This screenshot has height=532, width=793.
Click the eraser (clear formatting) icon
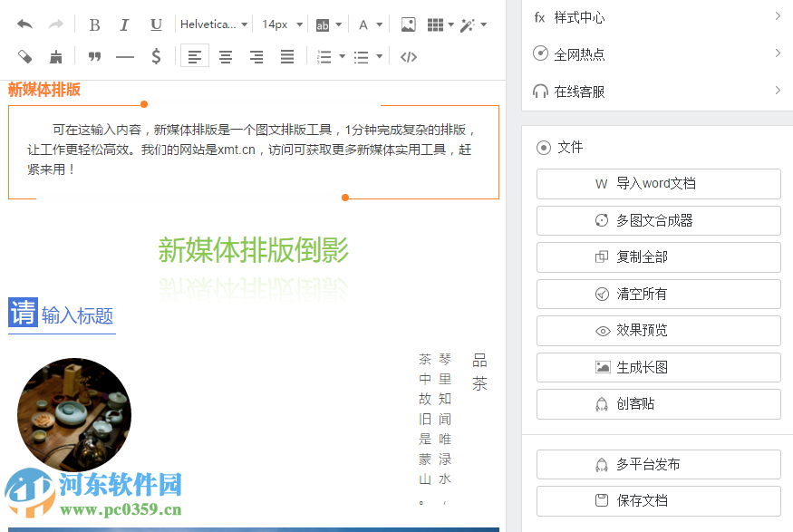point(24,56)
